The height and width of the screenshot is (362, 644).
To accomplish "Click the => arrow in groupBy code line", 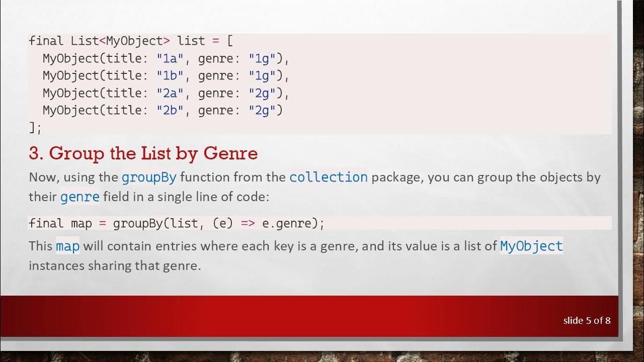I will (x=248, y=223).
